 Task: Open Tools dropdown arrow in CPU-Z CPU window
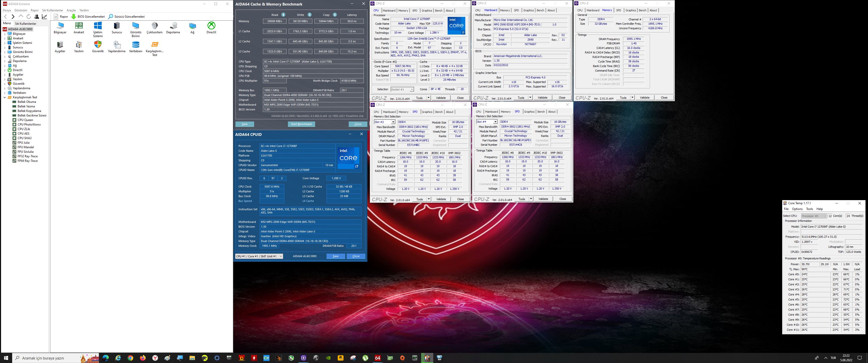pyautogui.click(x=428, y=98)
